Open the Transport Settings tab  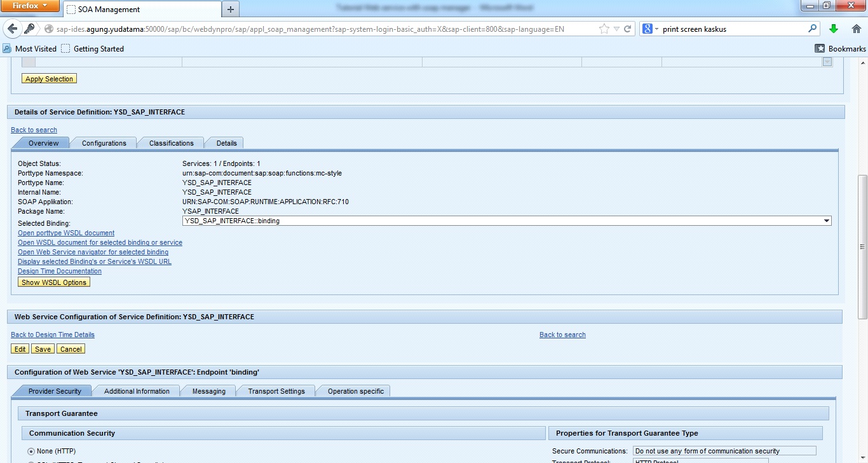(276, 391)
